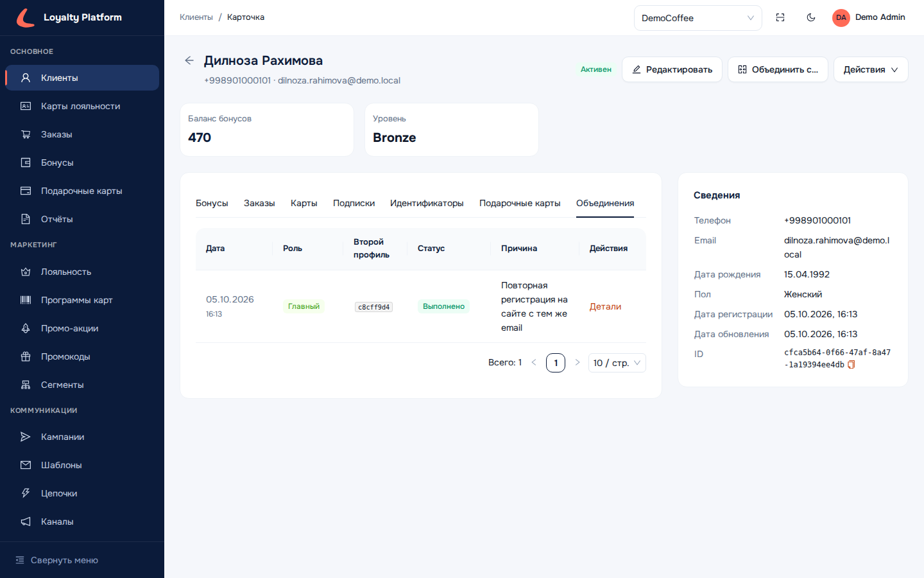This screenshot has width=924, height=578.
Task: Open the Подарочные карты tab
Action: tap(520, 203)
